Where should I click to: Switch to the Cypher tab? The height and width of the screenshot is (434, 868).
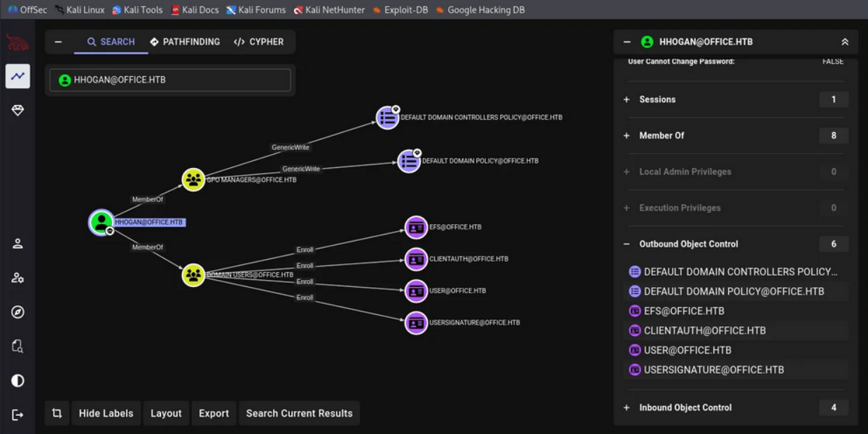click(x=259, y=42)
